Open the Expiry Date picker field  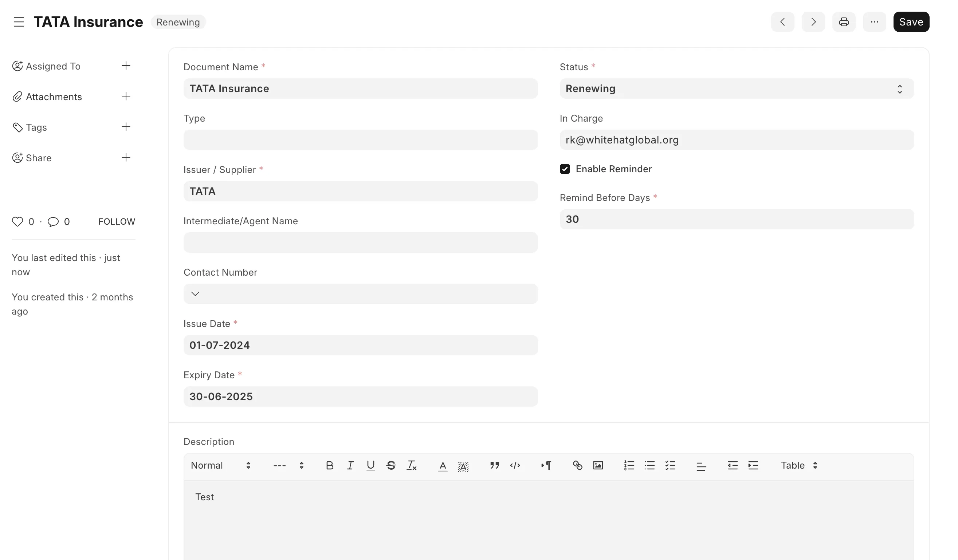(x=360, y=397)
